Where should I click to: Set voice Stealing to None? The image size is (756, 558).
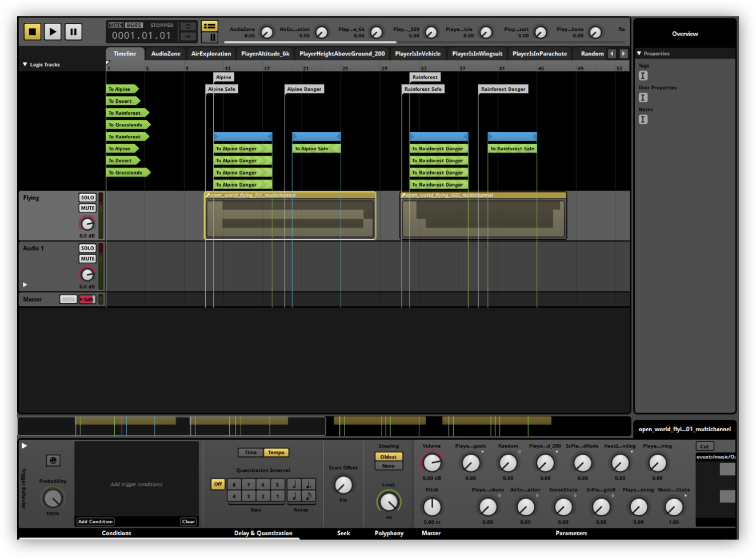[x=388, y=465]
